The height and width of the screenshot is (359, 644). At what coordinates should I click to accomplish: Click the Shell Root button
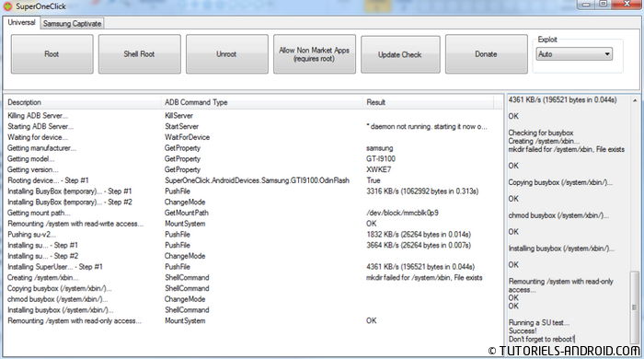point(139,53)
